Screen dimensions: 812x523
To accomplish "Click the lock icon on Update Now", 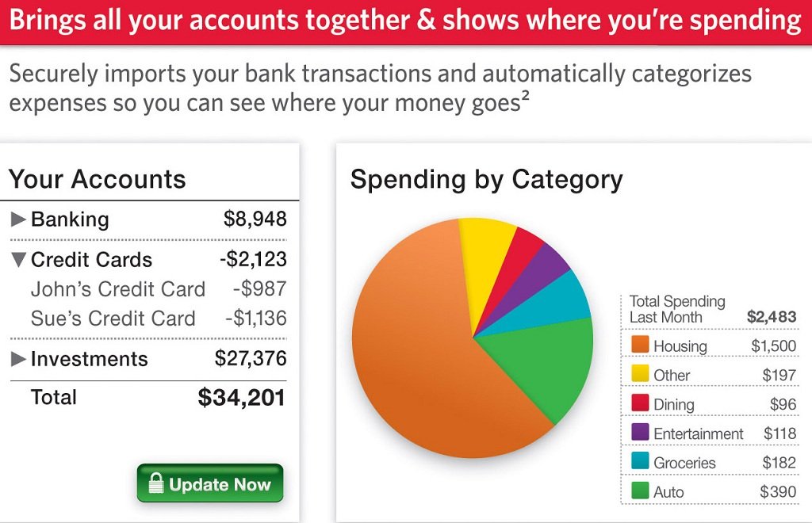I will (x=155, y=483).
